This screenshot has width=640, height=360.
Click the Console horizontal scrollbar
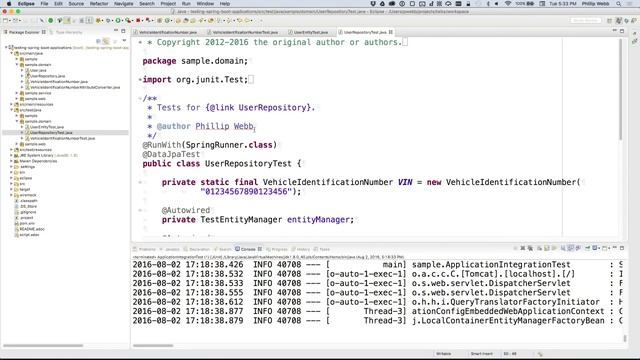pos(153,346)
